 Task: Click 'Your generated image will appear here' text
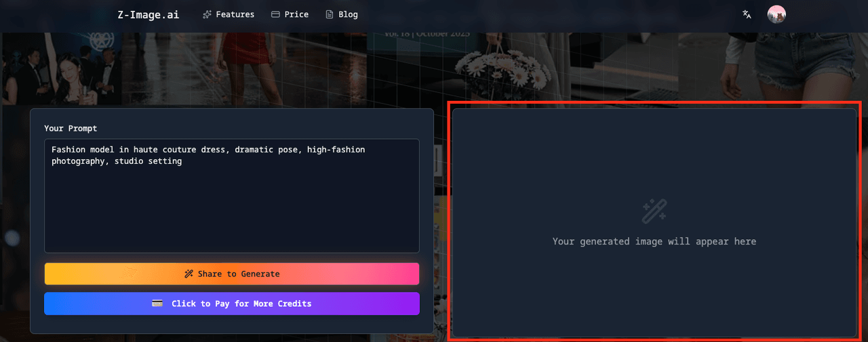tap(654, 241)
